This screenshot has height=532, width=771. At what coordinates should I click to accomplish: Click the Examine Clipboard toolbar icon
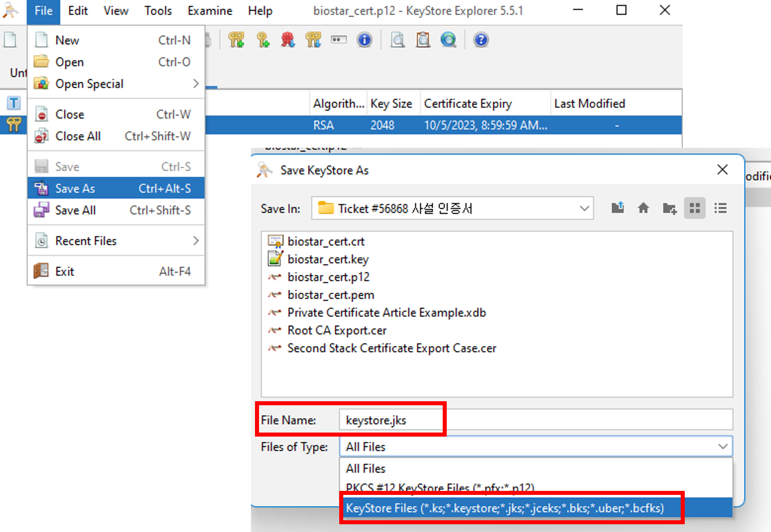(x=423, y=40)
